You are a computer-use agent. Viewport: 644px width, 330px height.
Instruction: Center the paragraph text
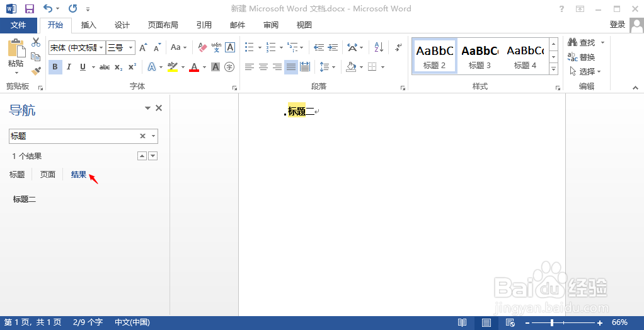[x=263, y=67]
